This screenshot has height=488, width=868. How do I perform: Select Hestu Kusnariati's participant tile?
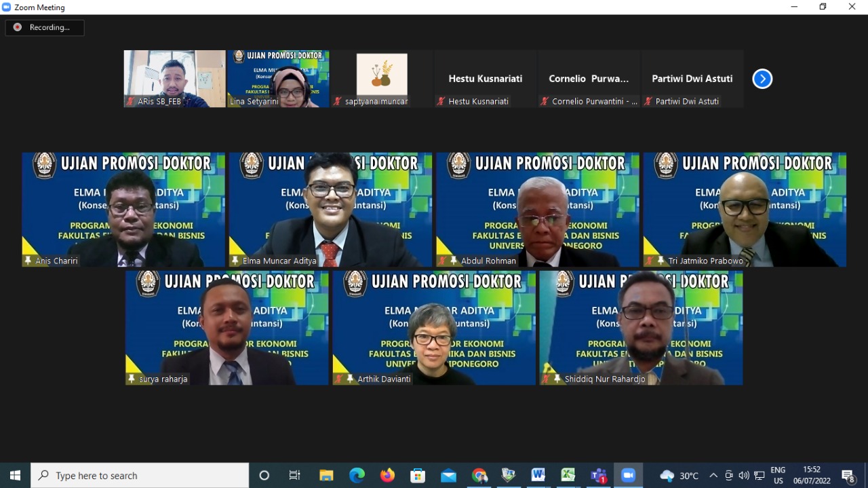click(484, 78)
